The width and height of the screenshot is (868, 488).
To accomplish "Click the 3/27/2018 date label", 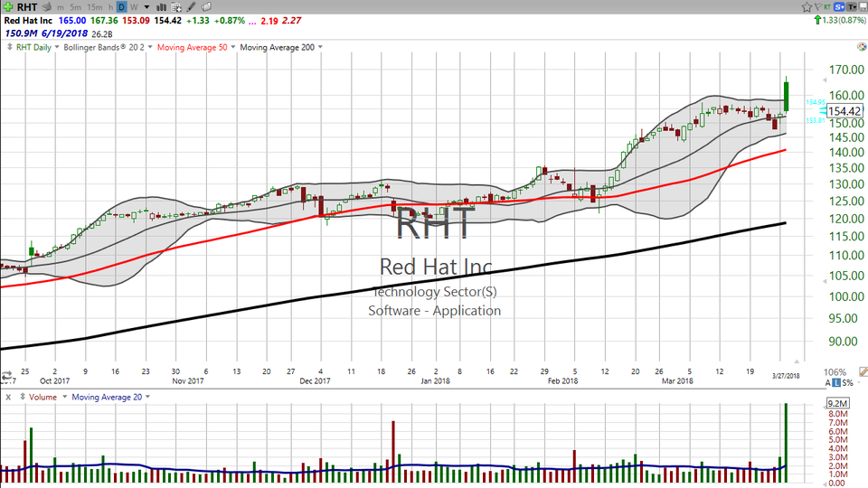I will [786, 376].
